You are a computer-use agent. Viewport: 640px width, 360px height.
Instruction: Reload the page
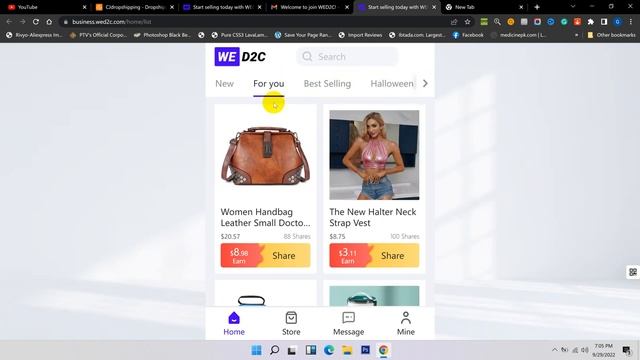pos(36,22)
